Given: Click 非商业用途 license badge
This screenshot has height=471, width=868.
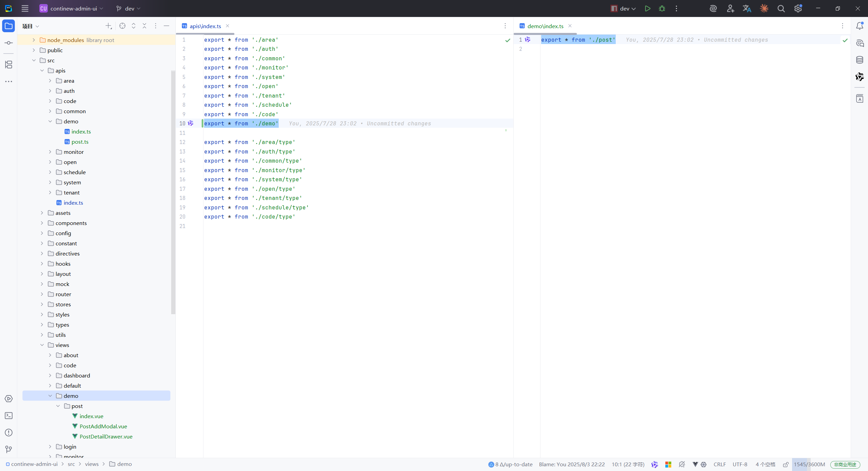Looking at the screenshot, I should [845, 465].
